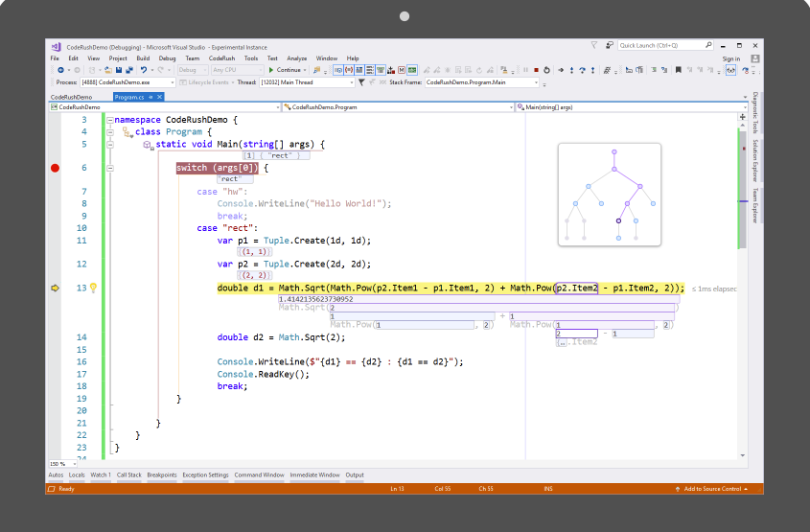810x532 pixels.
Task: Toggle the red brackets CodeRush button
Action: pyautogui.click(x=349, y=70)
